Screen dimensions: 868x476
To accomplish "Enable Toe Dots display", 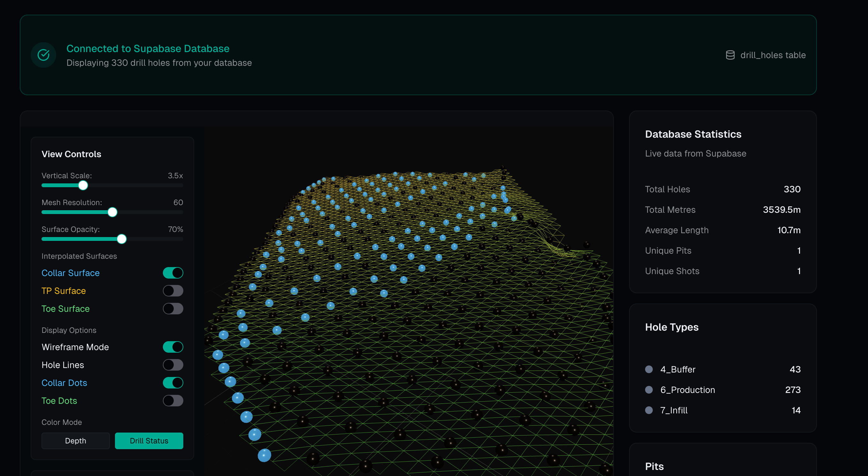I will point(173,401).
